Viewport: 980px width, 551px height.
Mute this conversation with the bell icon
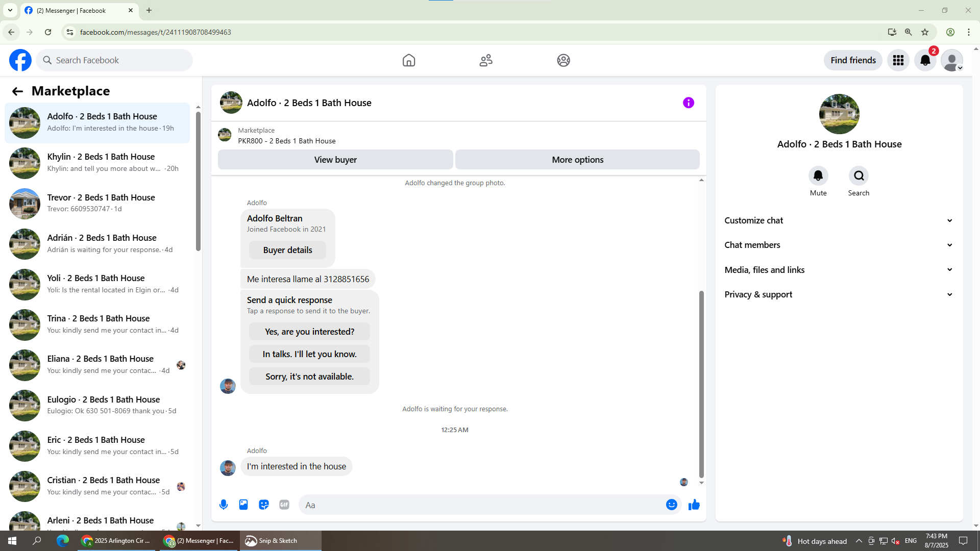click(x=818, y=176)
